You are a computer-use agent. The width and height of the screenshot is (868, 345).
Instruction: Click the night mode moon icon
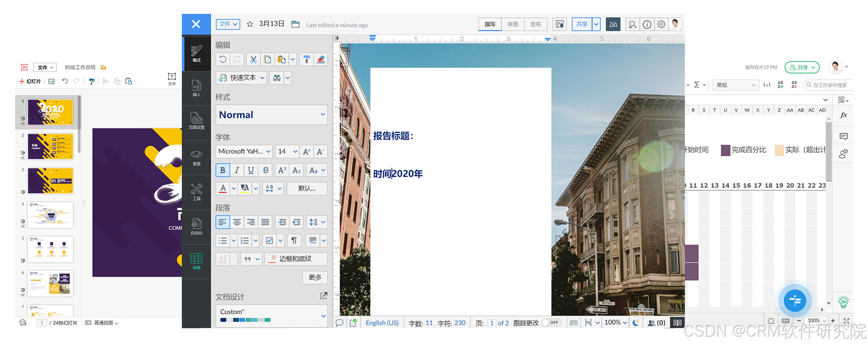pos(636,323)
